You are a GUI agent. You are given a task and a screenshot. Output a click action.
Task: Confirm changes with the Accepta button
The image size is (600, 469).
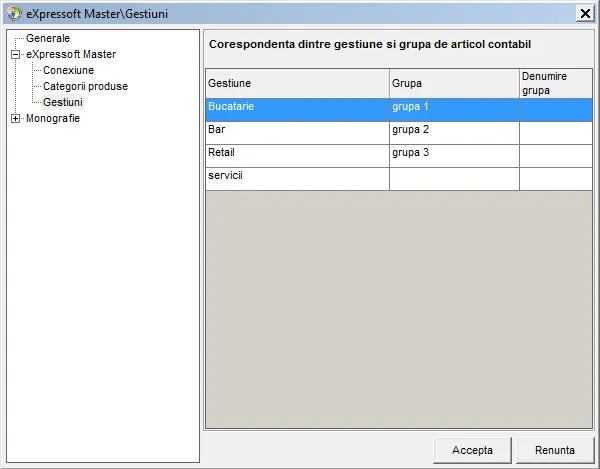point(472,450)
